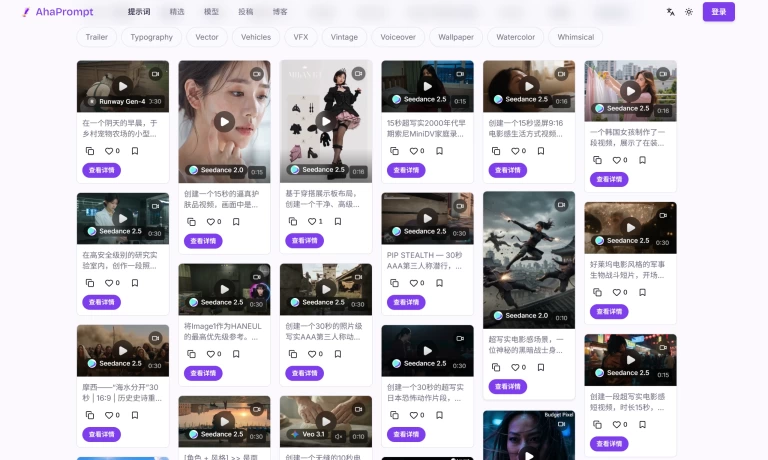Select the Voiceover tag chip
The height and width of the screenshot is (460, 768).
(398, 37)
